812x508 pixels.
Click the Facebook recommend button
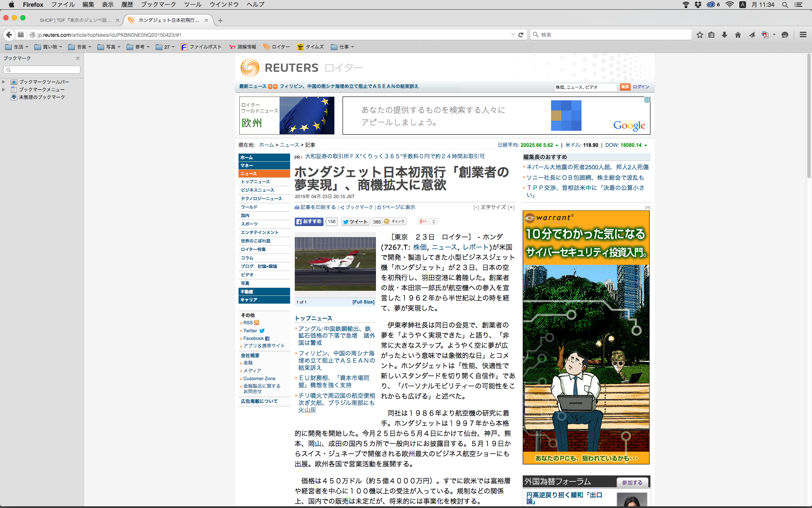pos(309,221)
